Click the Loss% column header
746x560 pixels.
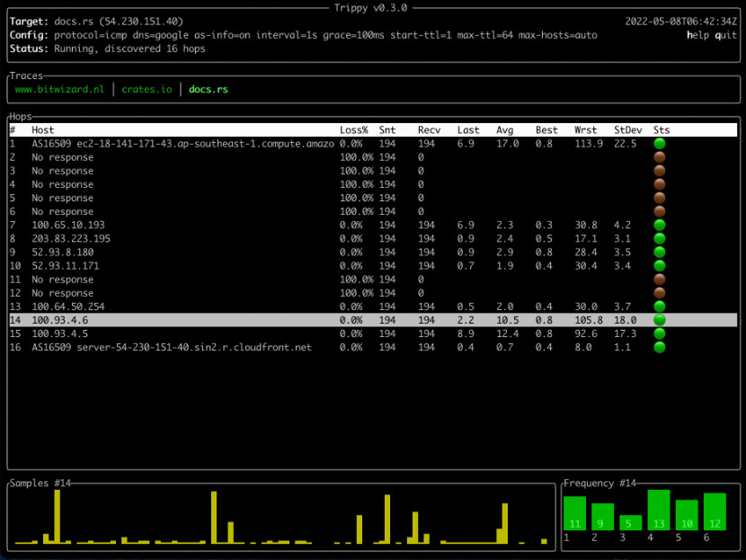click(354, 130)
